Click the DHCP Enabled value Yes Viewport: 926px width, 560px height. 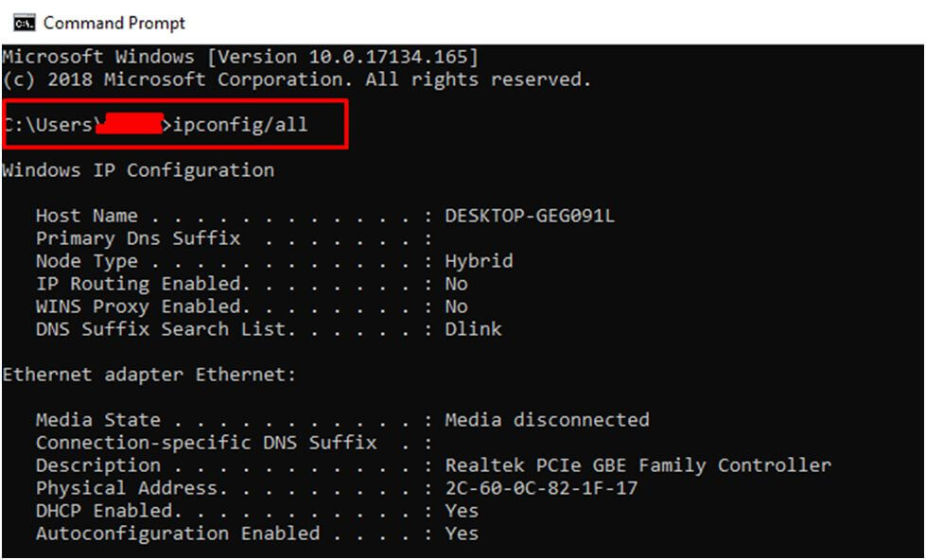[x=462, y=511]
